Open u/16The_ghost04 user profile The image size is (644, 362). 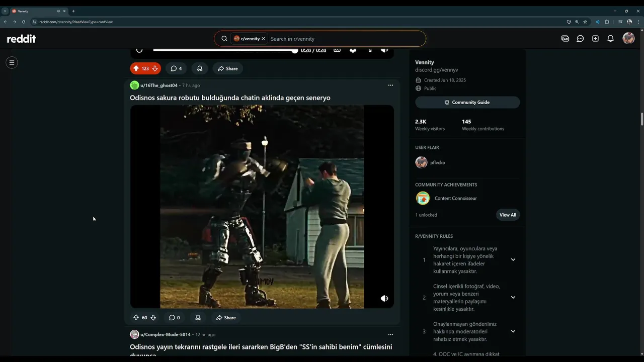pos(159,85)
